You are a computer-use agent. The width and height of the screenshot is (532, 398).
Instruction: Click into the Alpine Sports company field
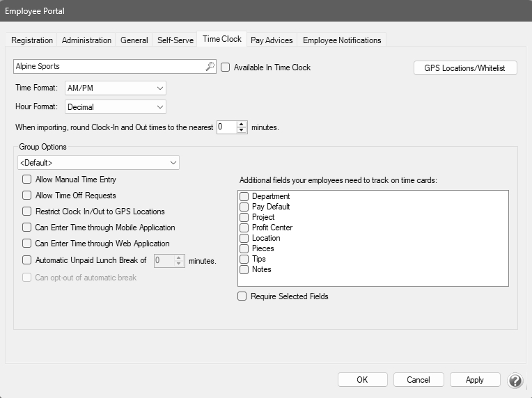[108, 67]
